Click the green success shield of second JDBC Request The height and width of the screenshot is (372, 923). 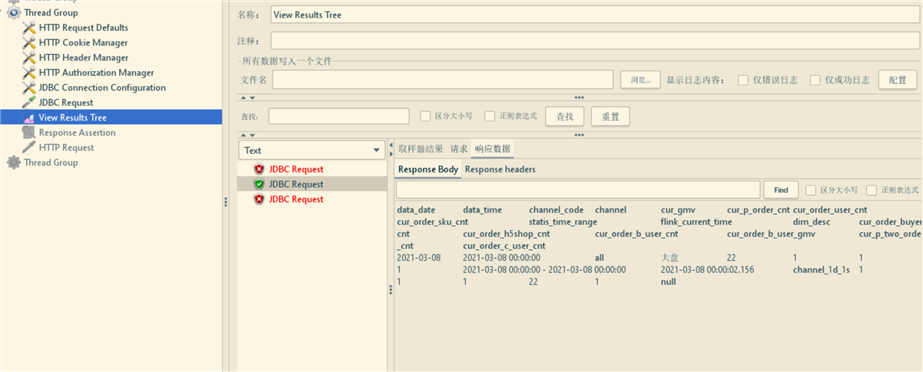pos(259,184)
